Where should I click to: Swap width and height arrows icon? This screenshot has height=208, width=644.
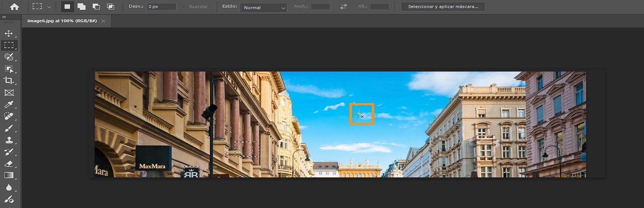click(343, 7)
